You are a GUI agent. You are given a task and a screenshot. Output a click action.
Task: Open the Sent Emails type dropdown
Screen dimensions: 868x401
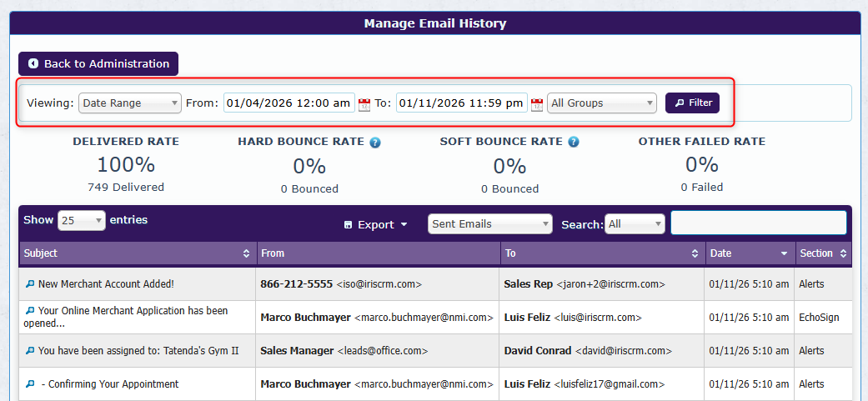(489, 224)
